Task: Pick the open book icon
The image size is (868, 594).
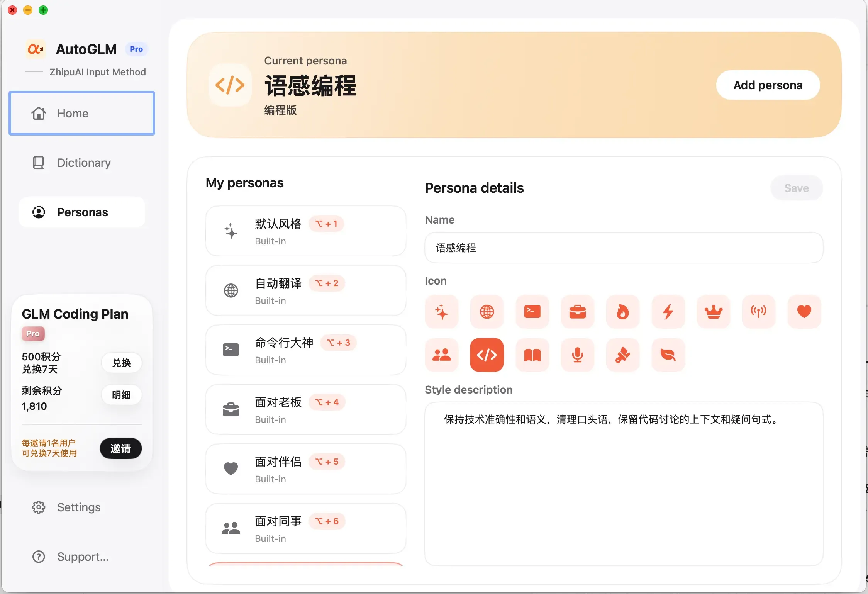Action: coord(532,355)
